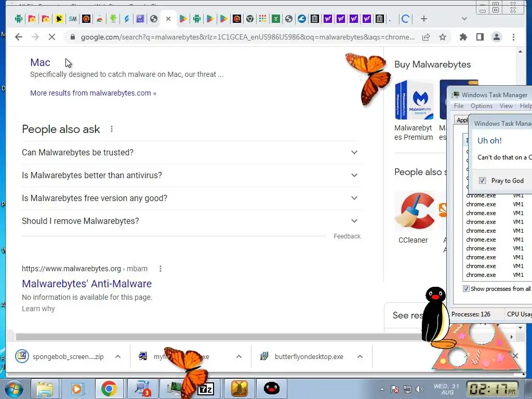Open the Extensions puzzle-piece menu
532x399 pixels.
tap(463, 37)
